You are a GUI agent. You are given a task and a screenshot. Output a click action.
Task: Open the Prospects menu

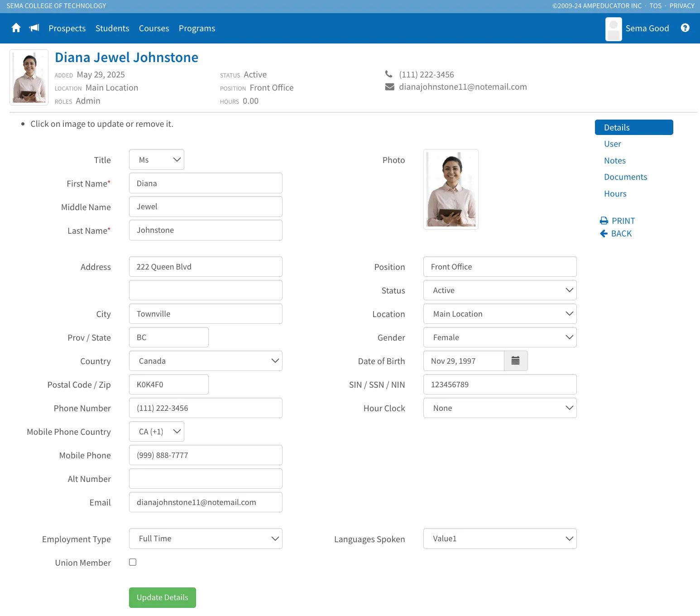(x=67, y=28)
